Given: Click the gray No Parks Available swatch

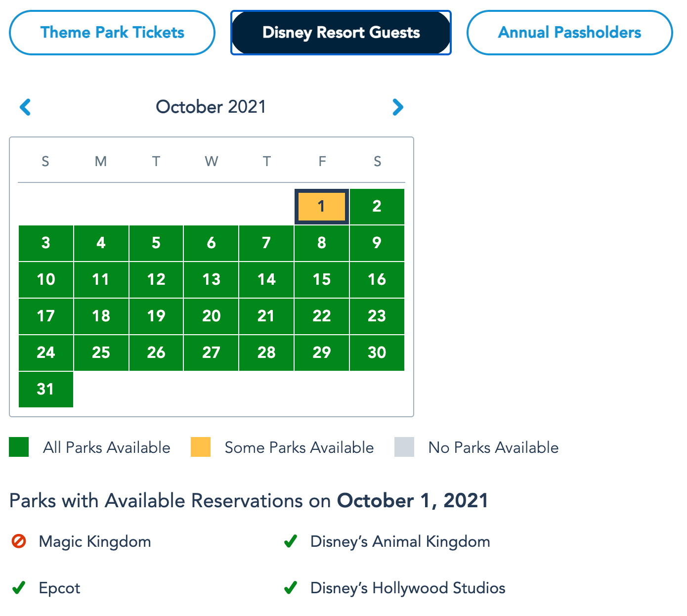Looking at the screenshot, I should pyautogui.click(x=404, y=447).
